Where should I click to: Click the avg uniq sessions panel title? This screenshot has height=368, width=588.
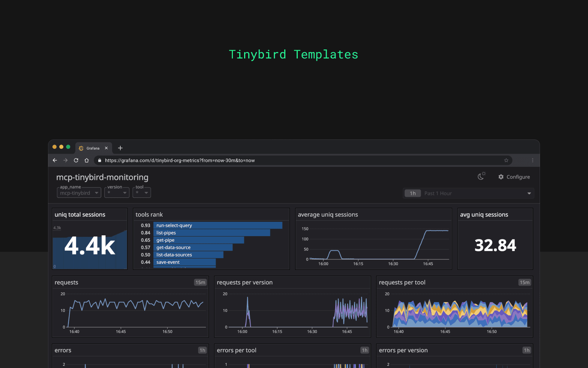pyautogui.click(x=484, y=215)
